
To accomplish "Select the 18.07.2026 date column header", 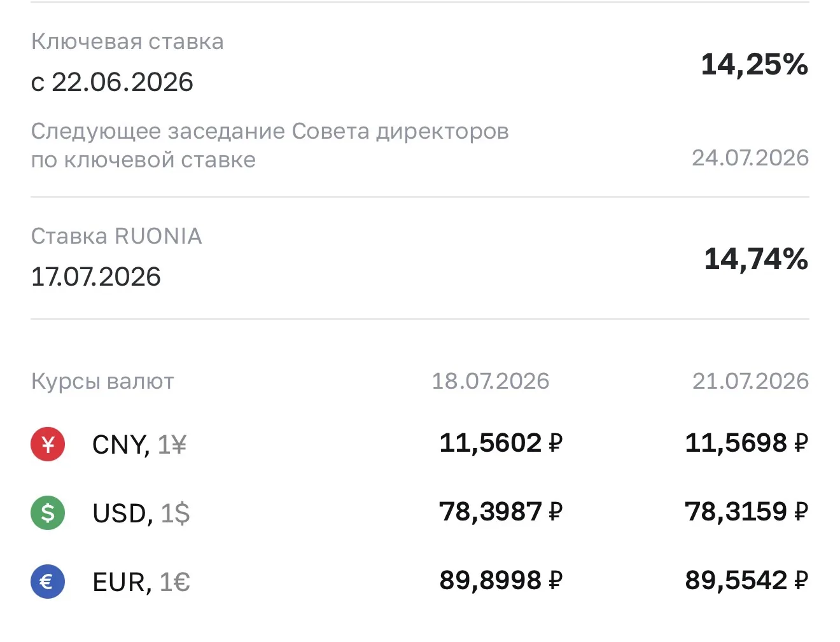I will 490,381.
